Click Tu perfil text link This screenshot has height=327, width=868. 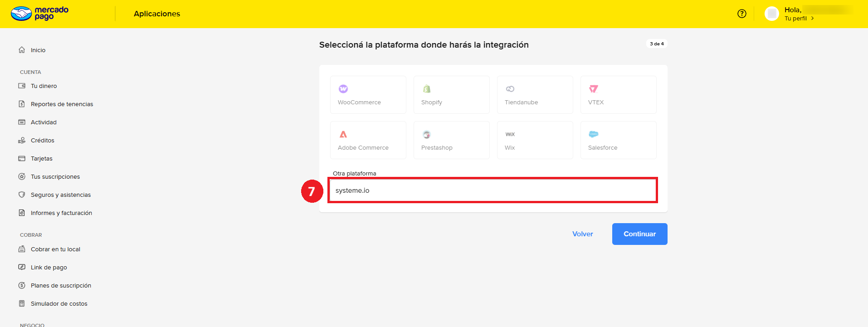[795, 19]
